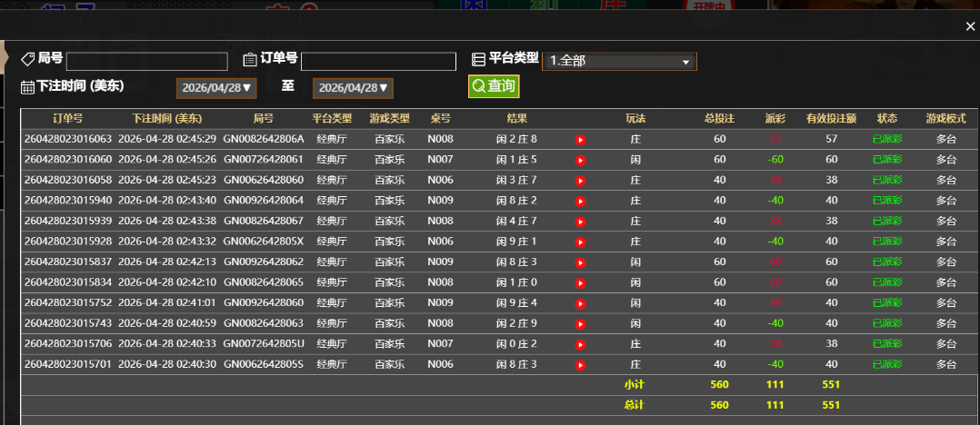Click the green 查询 search button
This screenshot has width=980, height=425.
(x=494, y=86)
